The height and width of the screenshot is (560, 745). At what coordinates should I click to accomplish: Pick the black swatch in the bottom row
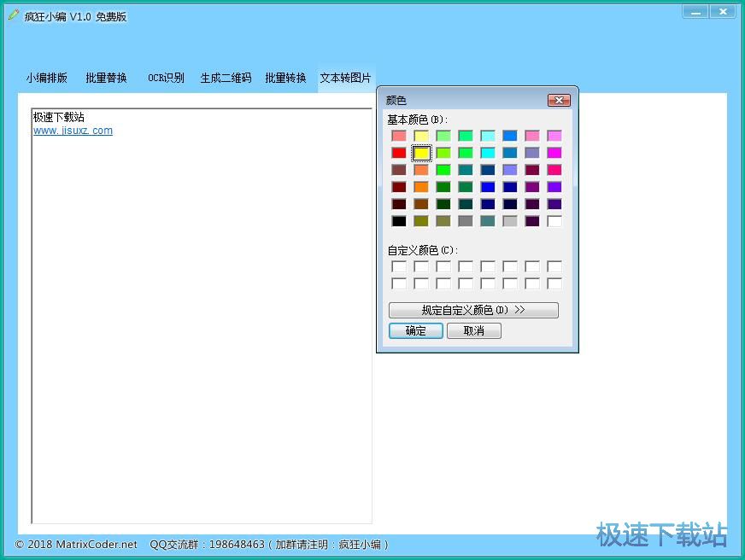point(399,220)
